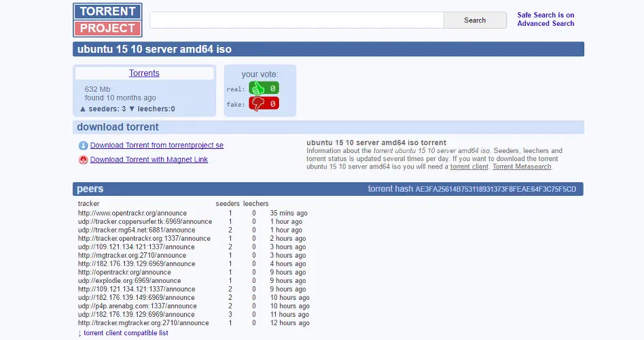Click the ubuntu 15 10 server amd64 iso torrent subtitle
The image size is (644, 340).
pos(376,143)
